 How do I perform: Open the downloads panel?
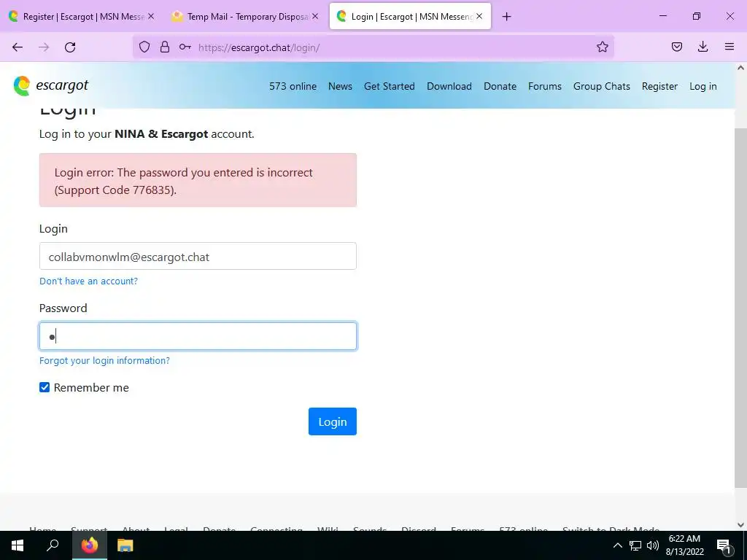703,47
